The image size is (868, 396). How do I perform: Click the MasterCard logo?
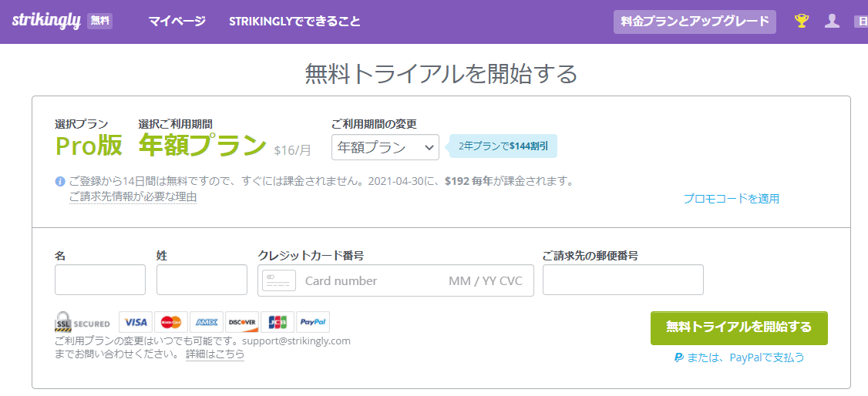171,322
